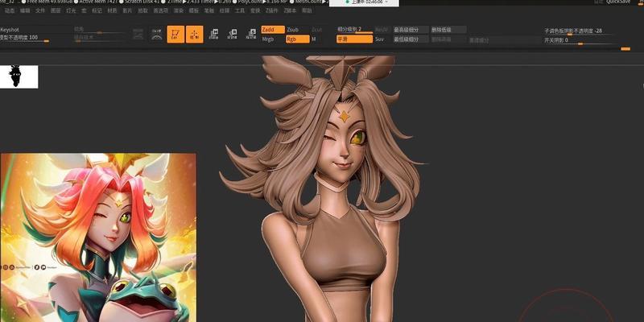The height and width of the screenshot is (322, 644).
Task: Click the PolyCount status readout
Action: click(261, 2)
